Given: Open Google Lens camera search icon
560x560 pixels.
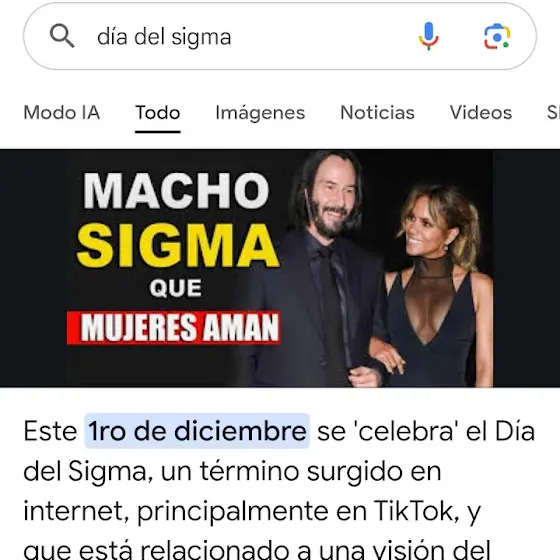Looking at the screenshot, I should tap(497, 36).
